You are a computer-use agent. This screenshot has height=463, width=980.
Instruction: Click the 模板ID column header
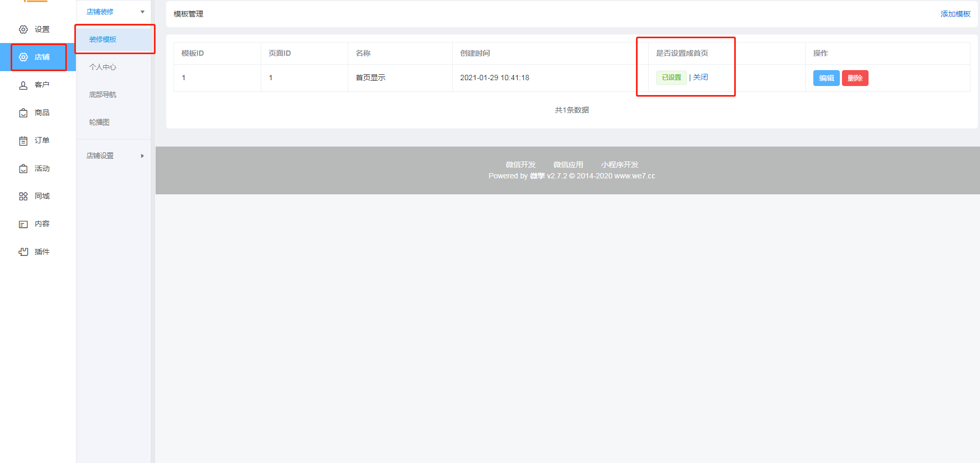tap(192, 54)
